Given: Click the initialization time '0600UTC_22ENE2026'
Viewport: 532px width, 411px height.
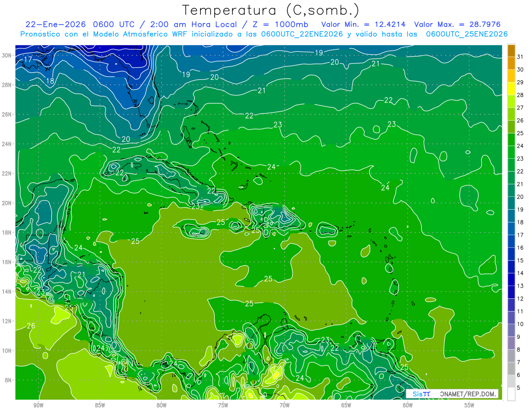Looking at the screenshot, I should [302, 34].
